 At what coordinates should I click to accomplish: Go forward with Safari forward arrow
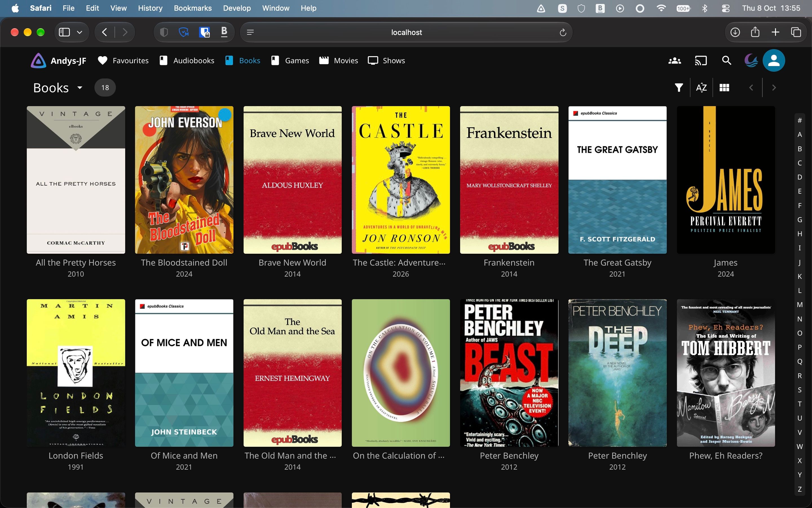click(x=125, y=32)
